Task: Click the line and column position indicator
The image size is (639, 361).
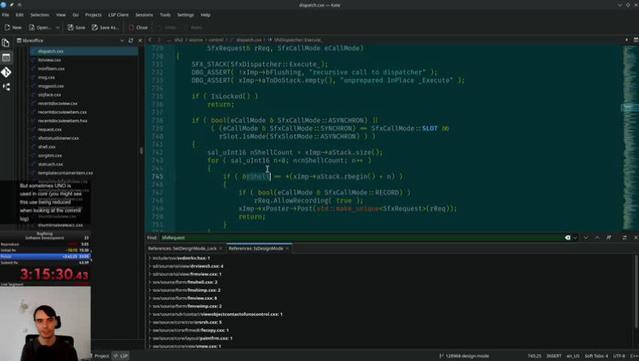Action: pos(534,356)
